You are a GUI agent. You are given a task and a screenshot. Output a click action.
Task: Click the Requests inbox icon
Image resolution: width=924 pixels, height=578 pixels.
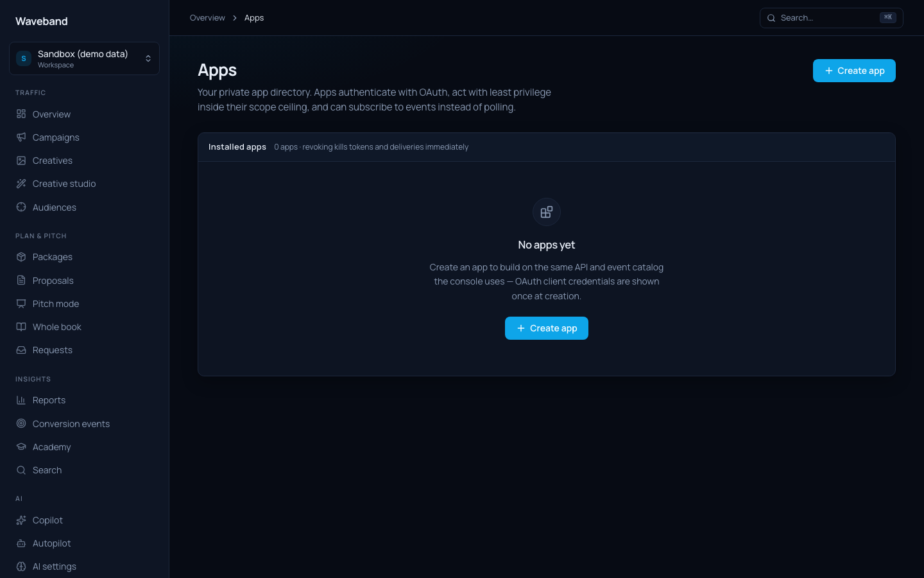pos(21,350)
